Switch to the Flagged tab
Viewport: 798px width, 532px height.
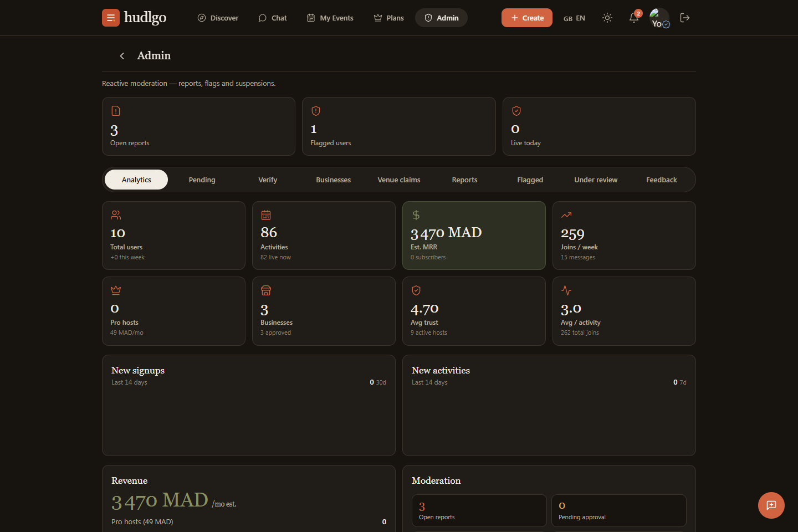530,180
